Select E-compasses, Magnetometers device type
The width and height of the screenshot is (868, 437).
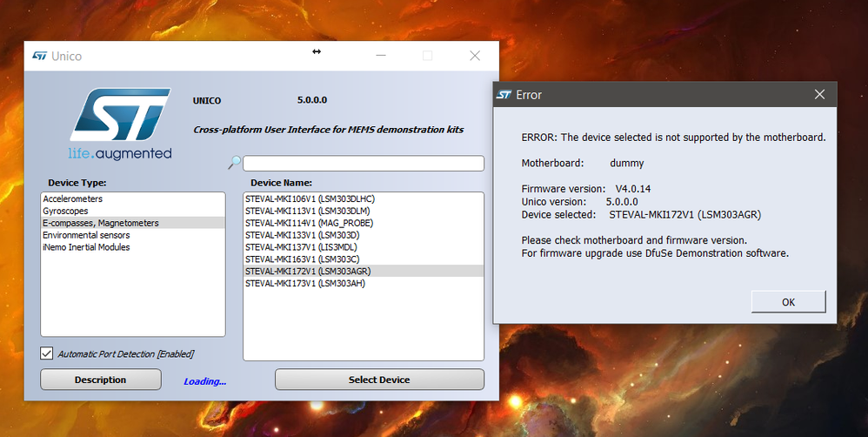pyautogui.click(x=133, y=223)
